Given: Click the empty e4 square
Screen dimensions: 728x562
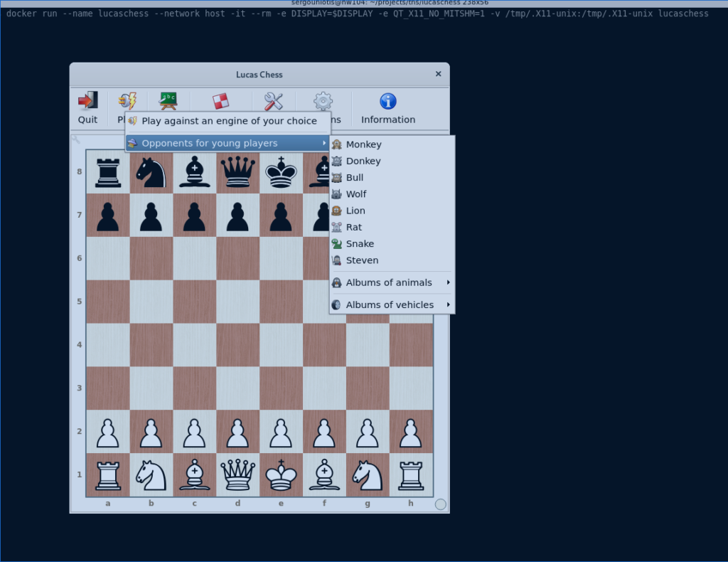Looking at the screenshot, I should click(281, 345).
